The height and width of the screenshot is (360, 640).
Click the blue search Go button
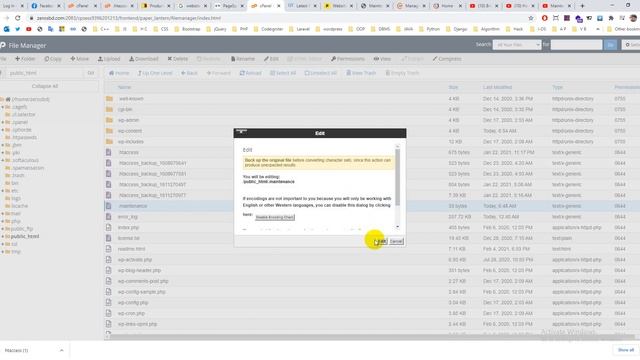coord(611,44)
